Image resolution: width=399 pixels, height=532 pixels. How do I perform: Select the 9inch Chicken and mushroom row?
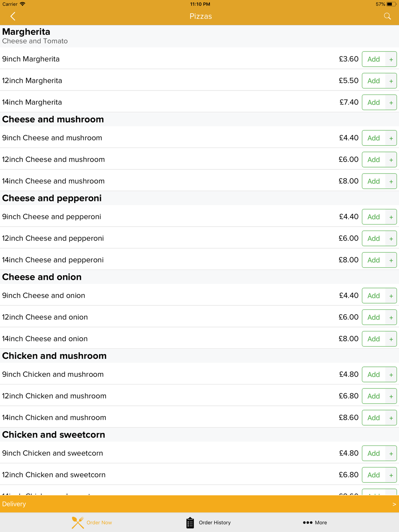tap(199, 374)
